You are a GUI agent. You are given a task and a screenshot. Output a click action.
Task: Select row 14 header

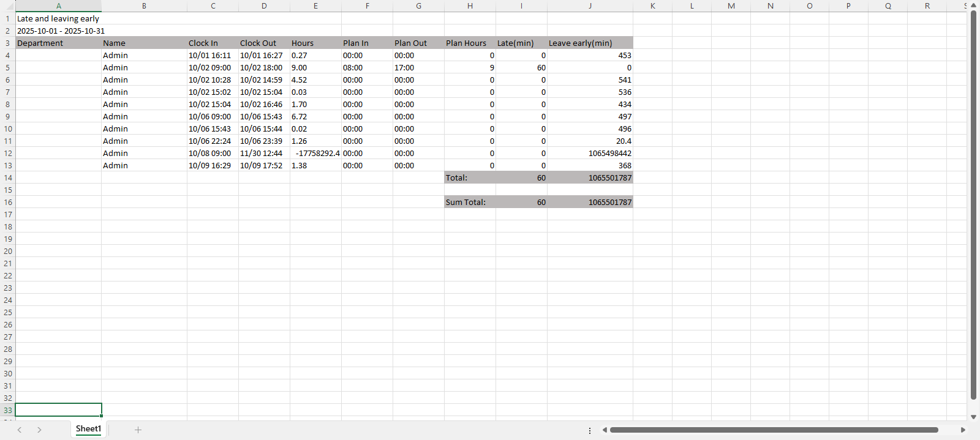coord(7,178)
